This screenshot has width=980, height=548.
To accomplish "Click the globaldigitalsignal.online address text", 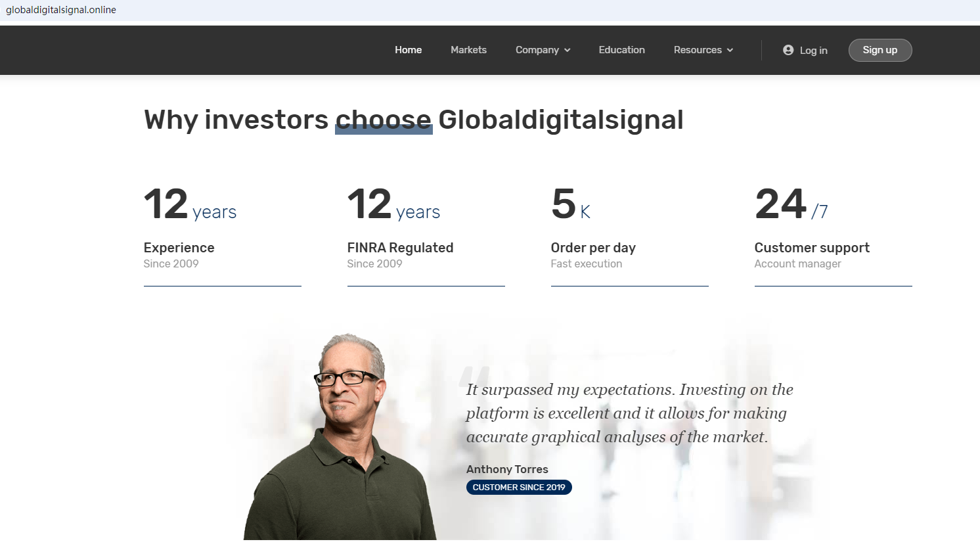I will [61, 10].
